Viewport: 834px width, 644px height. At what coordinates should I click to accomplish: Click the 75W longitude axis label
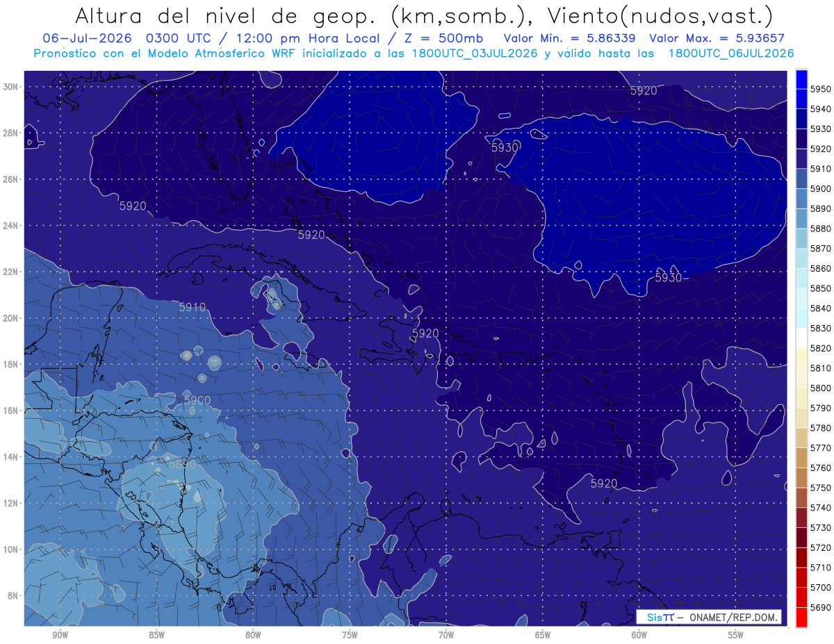(350, 634)
